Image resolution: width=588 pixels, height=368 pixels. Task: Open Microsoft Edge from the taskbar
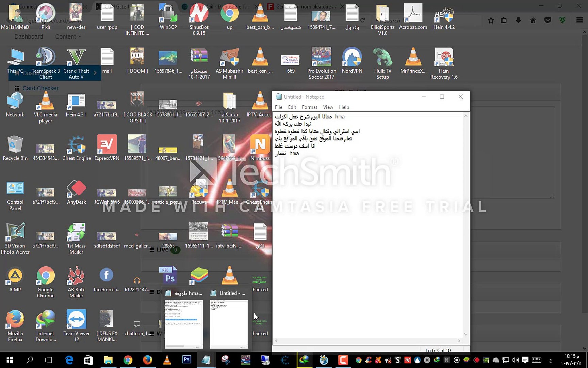click(x=69, y=360)
